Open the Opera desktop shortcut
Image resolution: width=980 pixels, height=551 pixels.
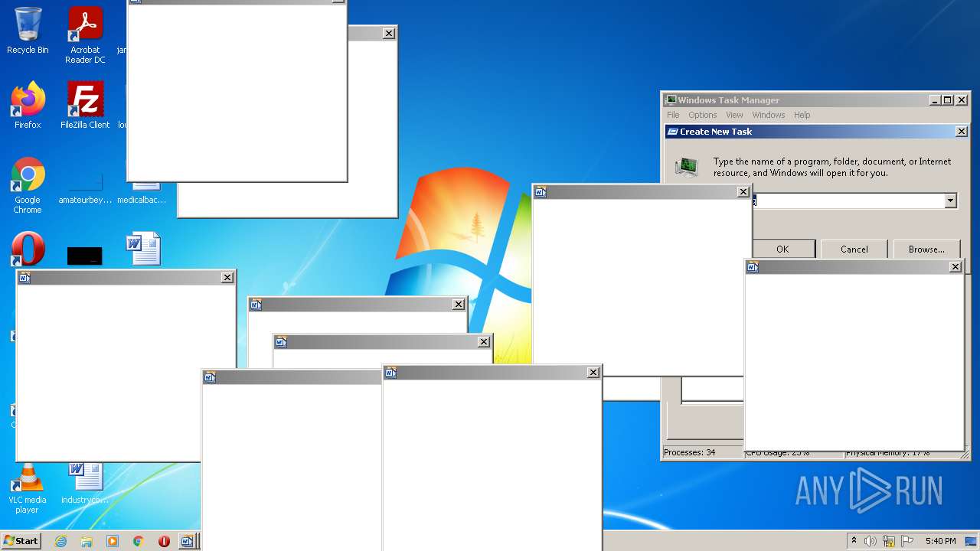(x=28, y=249)
